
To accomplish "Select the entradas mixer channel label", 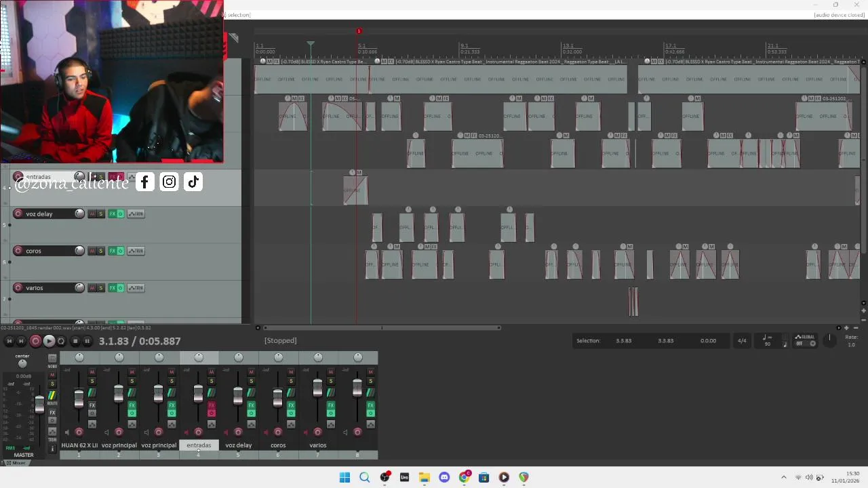I will [199, 445].
